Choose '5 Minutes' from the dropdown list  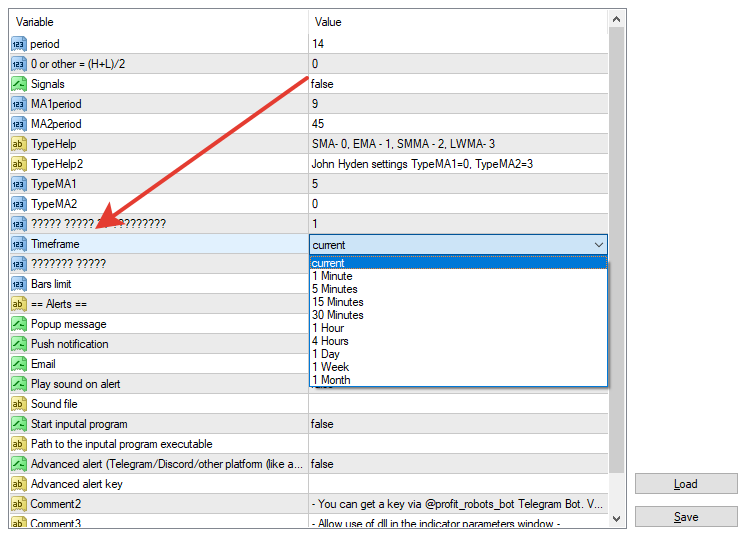458,289
